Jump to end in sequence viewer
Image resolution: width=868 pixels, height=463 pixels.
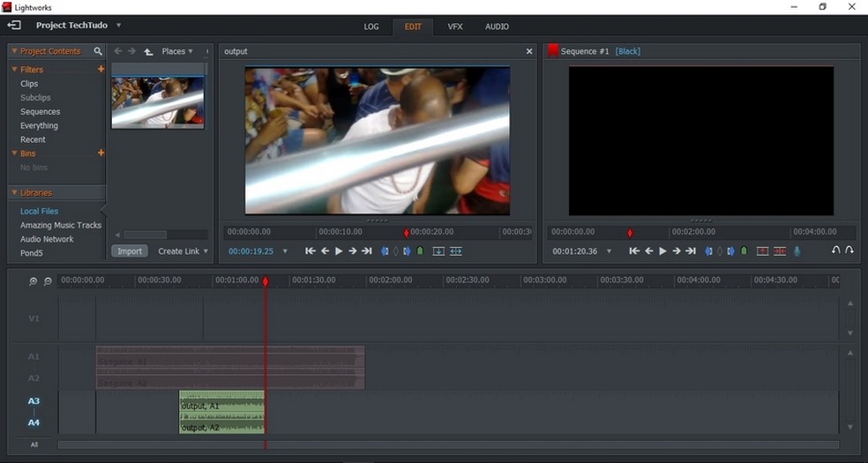[691, 251]
